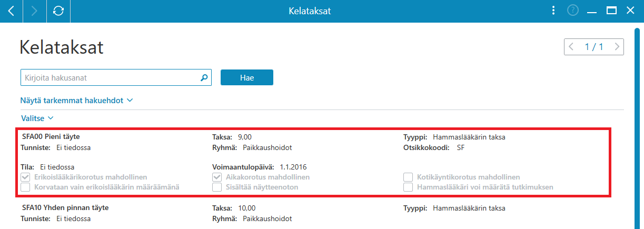644x229 pixels.
Task: Maximize the Kelataksat window
Action: click(611, 11)
